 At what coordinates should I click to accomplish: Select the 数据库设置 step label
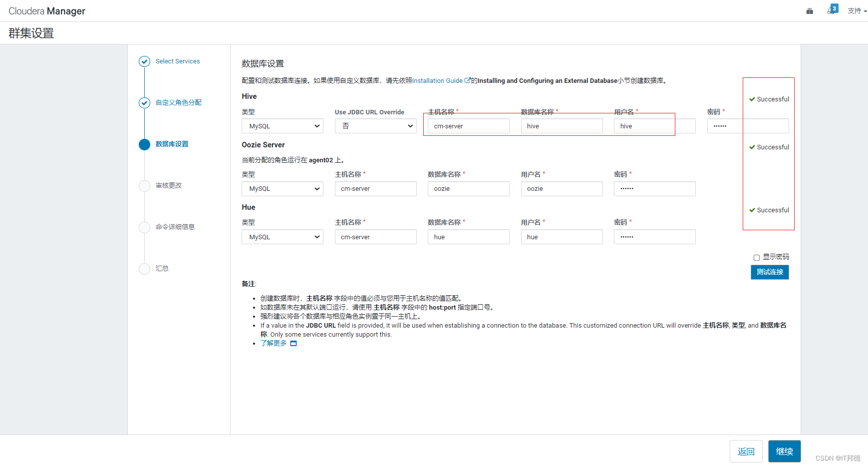coord(172,144)
